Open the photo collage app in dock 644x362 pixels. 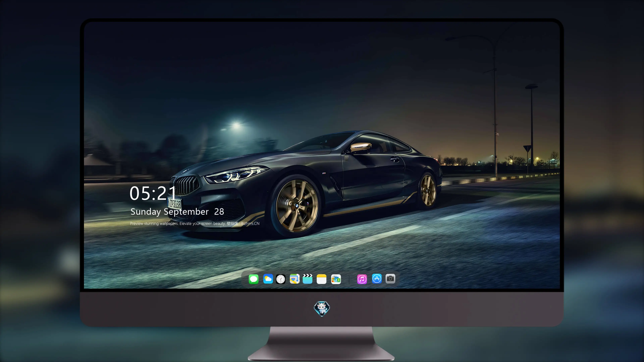(336, 279)
